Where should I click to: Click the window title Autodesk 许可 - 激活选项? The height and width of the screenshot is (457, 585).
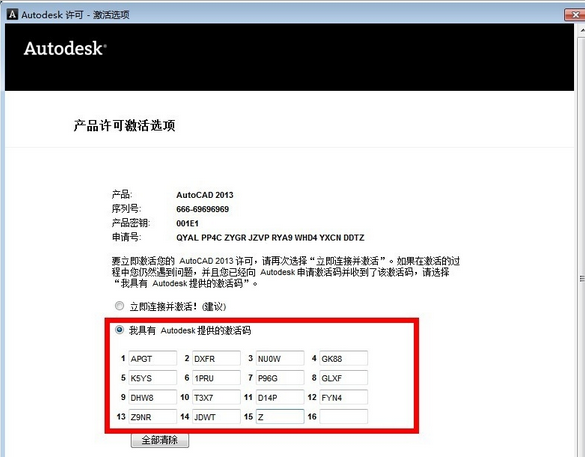point(75,15)
